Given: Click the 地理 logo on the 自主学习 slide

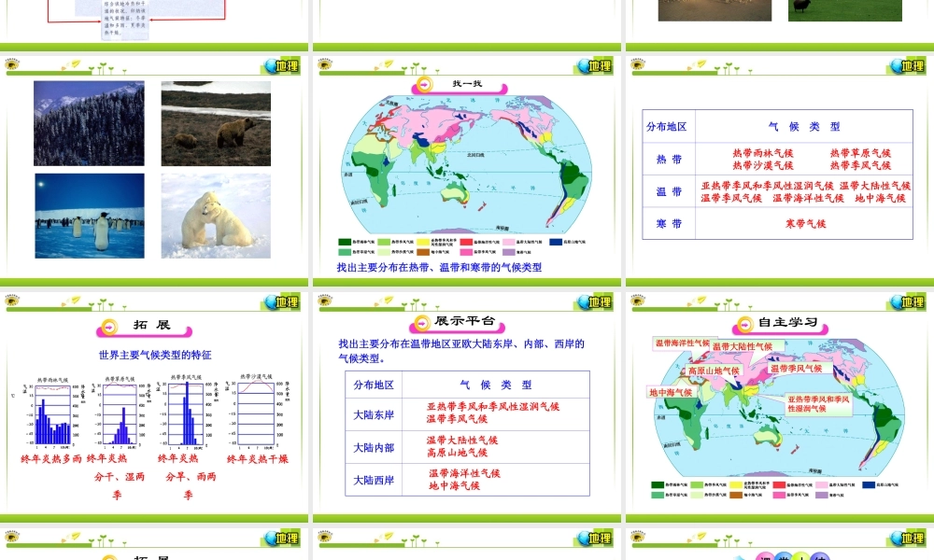Looking at the screenshot, I should click(907, 301).
